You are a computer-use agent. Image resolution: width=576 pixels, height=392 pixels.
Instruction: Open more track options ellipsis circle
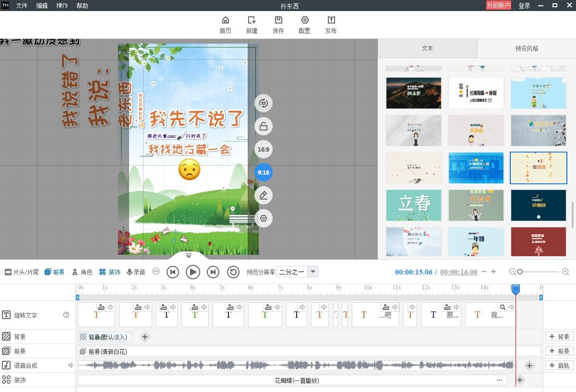(156, 272)
